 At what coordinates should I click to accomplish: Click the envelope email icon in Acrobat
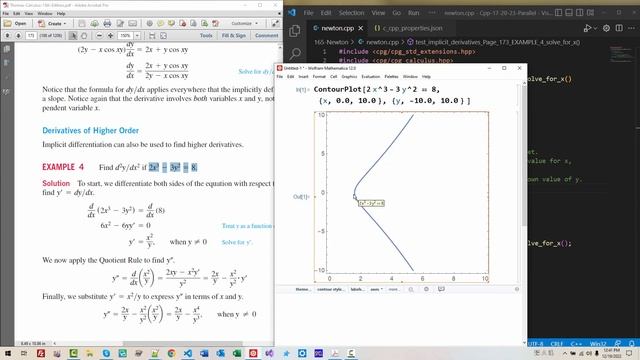133,24
